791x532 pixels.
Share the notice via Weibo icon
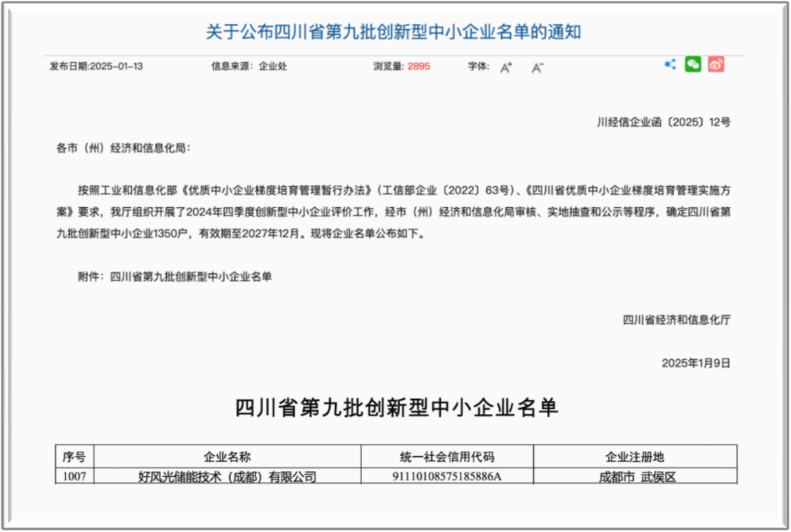pos(716,64)
